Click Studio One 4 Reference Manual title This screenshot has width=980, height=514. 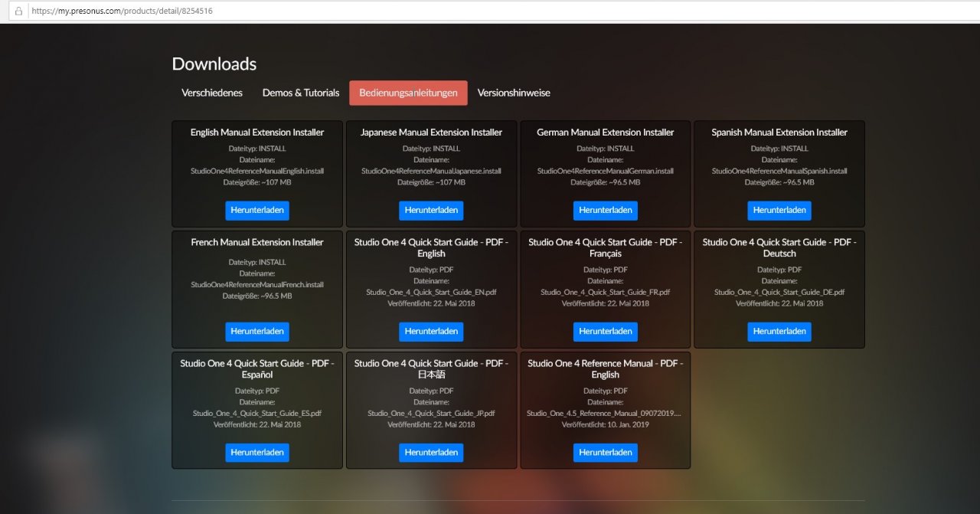pos(606,369)
